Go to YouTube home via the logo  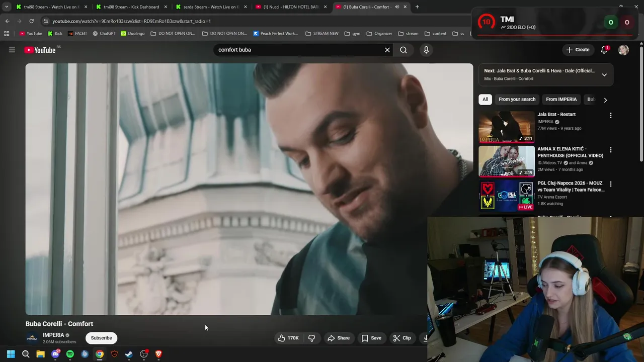(40, 50)
